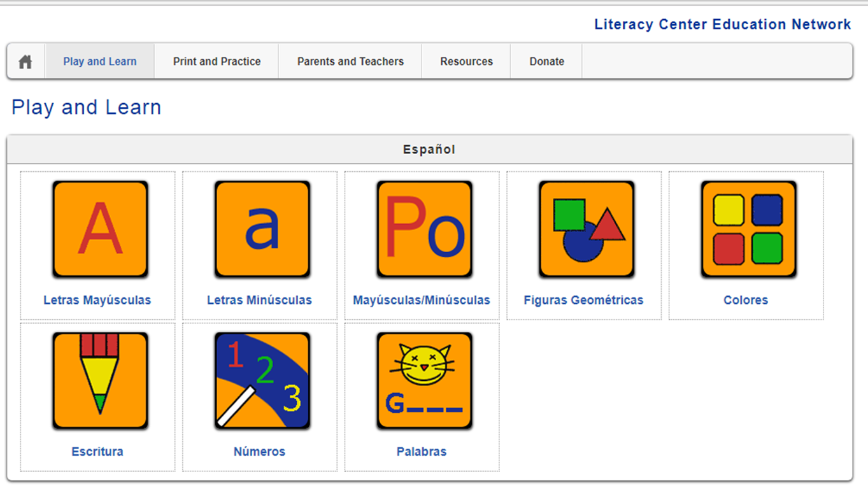Launch the Escritura pencil icon

100,381
